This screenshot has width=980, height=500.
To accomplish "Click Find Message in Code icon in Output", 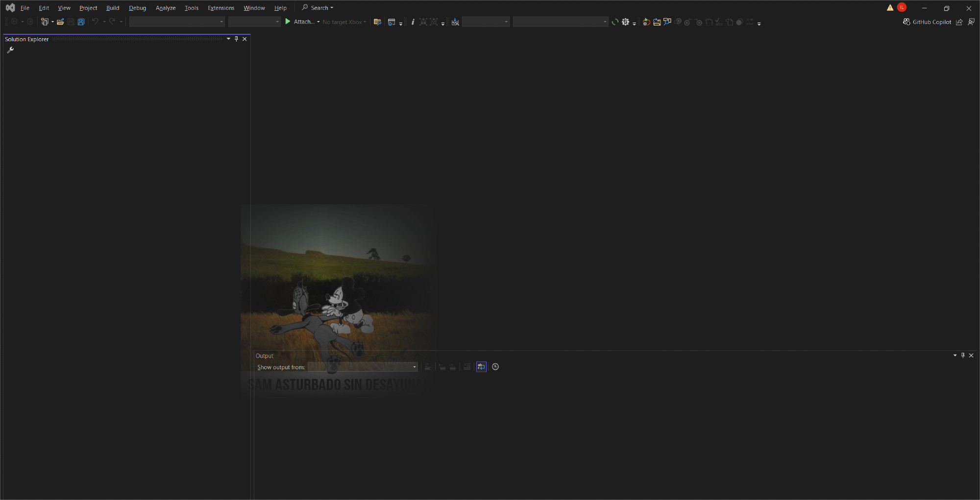I will [x=428, y=367].
